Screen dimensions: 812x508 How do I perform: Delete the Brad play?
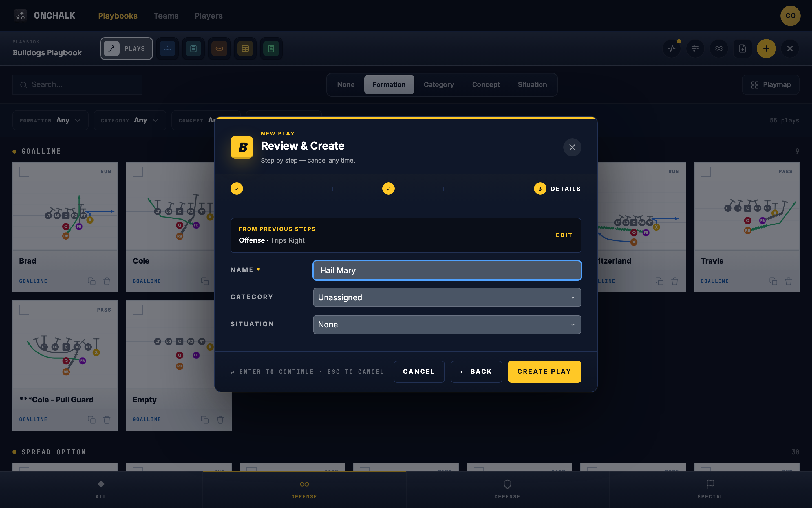107,281
